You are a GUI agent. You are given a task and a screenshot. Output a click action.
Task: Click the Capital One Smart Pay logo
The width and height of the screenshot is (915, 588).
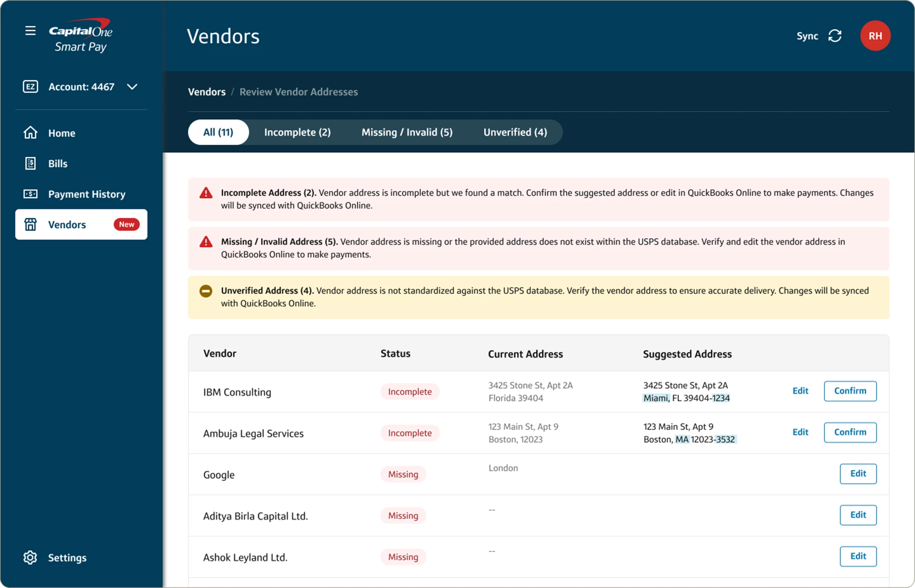[x=80, y=35]
